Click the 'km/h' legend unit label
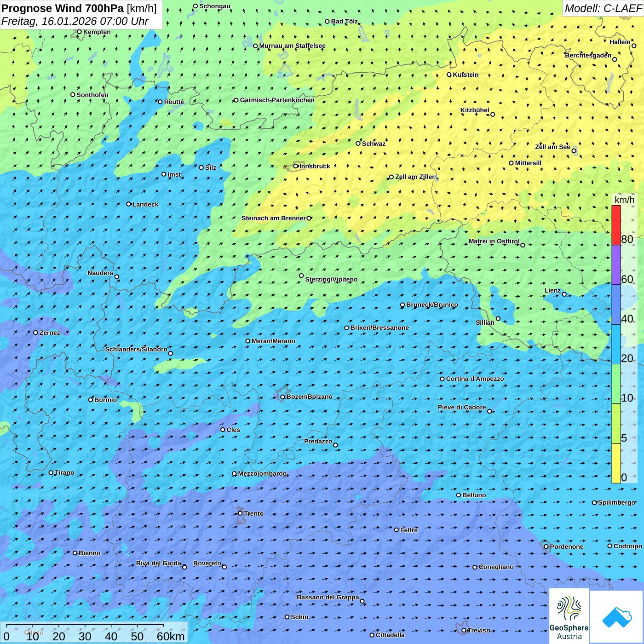Viewport: 644px width, 644px height. (624, 200)
